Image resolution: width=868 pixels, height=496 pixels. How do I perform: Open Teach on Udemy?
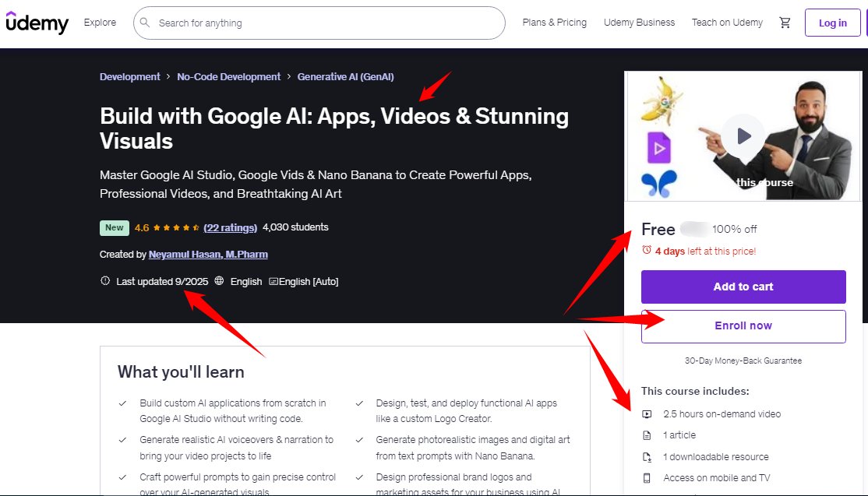pyautogui.click(x=727, y=23)
